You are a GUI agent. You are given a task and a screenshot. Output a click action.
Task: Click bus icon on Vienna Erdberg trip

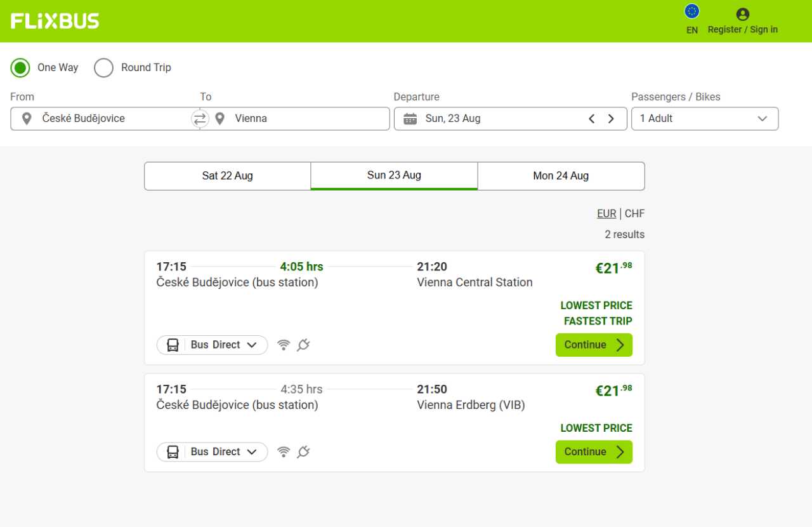tap(173, 452)
